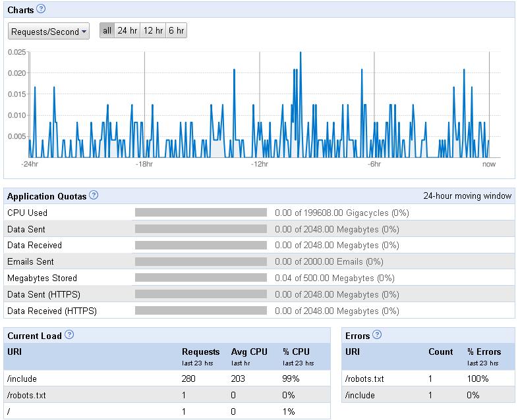Image resolution: width=518 pixels, height=420 pixels.
Task: Click '0.00 of 199608.00 Gigacycles (0%)' text
Action: click(x=342, y=213)
